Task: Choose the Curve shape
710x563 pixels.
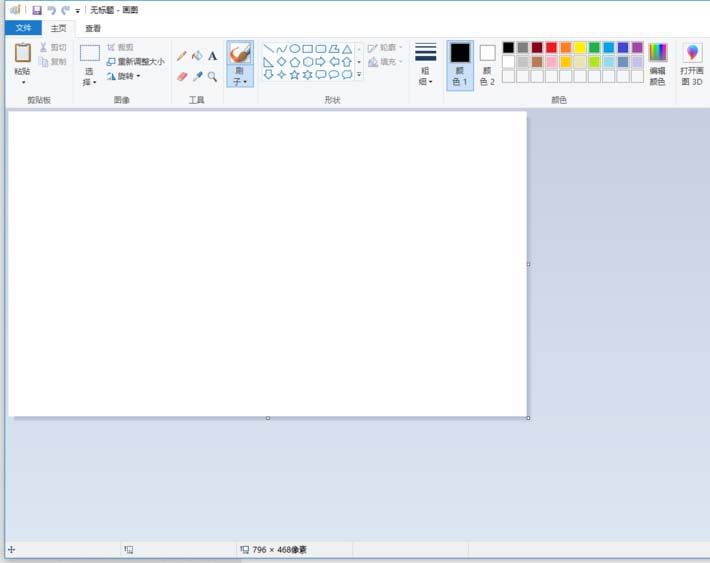Action: [x=282, y=48]
